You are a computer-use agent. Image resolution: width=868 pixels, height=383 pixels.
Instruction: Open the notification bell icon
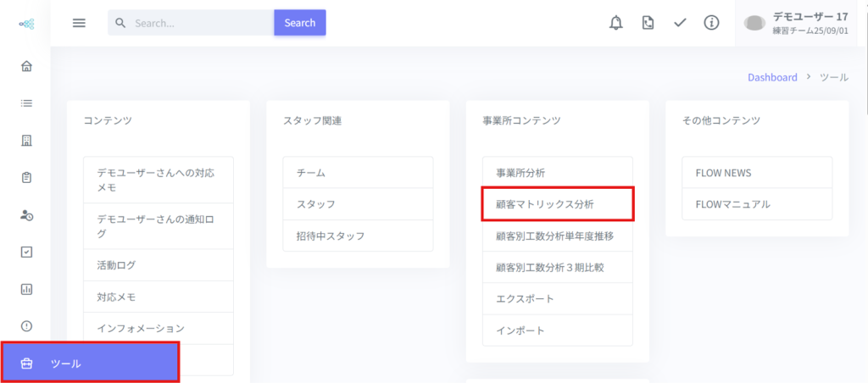(616, 23)
